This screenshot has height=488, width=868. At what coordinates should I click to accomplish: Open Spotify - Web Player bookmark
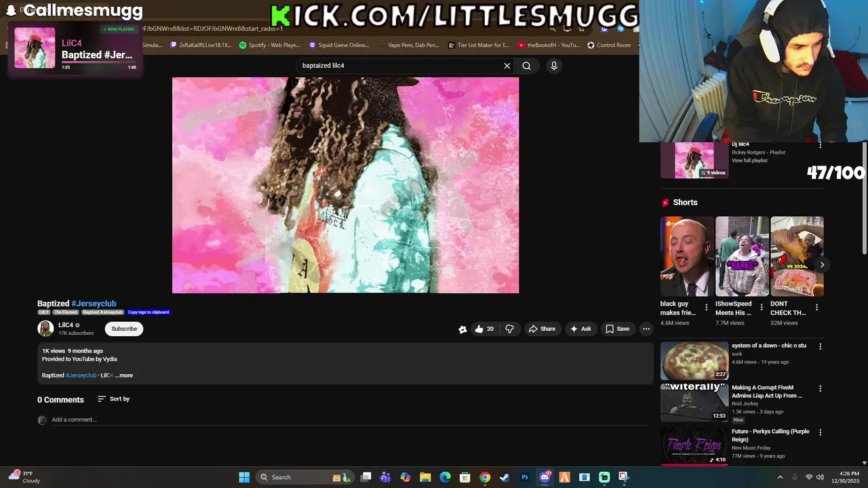point(269,45)
